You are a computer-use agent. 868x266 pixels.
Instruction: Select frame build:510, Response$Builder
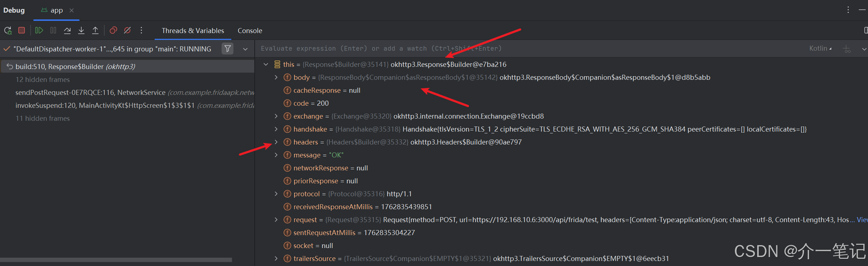[x=127, y=66]
